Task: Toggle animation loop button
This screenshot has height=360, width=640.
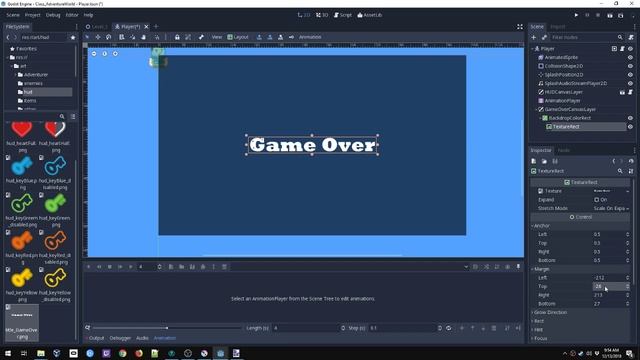Action: [x=449, y=328]
